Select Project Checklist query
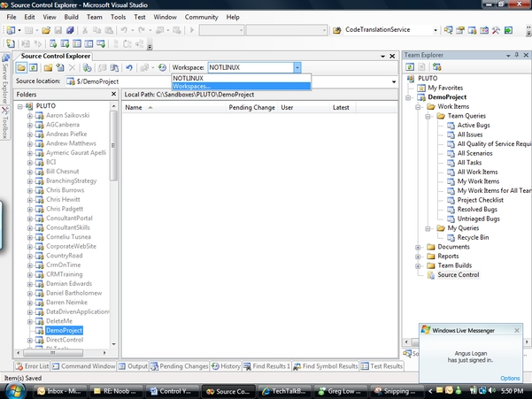Image resolution: width=532 pixels, height=399 pixels. [480, 200]
